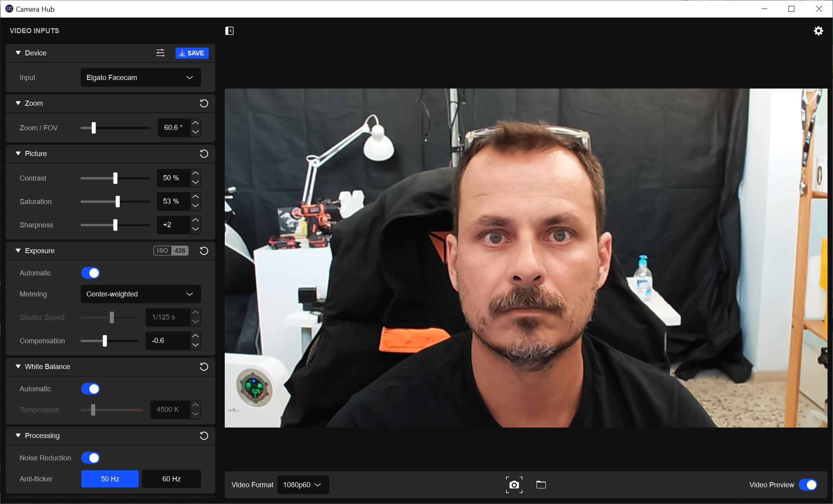Select 60 Hz anti-flicker option
The image size is (833, 504).
point(171,479)
